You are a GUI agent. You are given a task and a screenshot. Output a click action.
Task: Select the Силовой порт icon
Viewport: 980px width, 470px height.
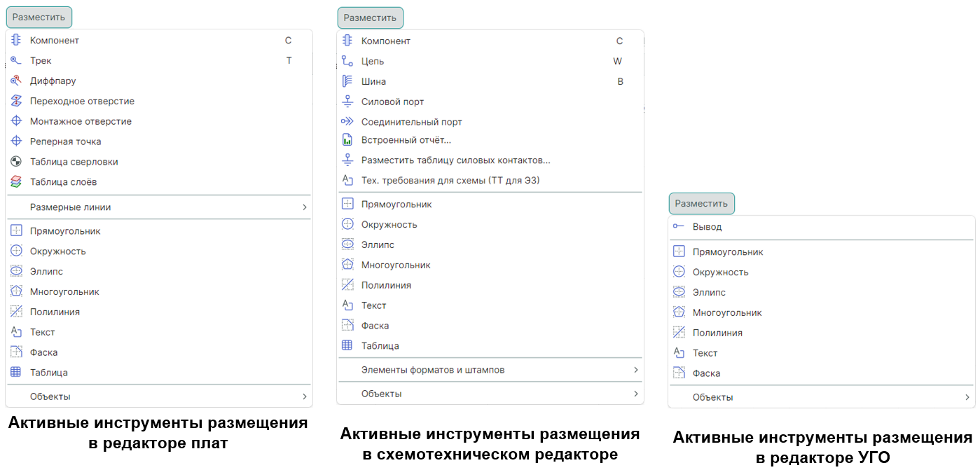point(347,102)
